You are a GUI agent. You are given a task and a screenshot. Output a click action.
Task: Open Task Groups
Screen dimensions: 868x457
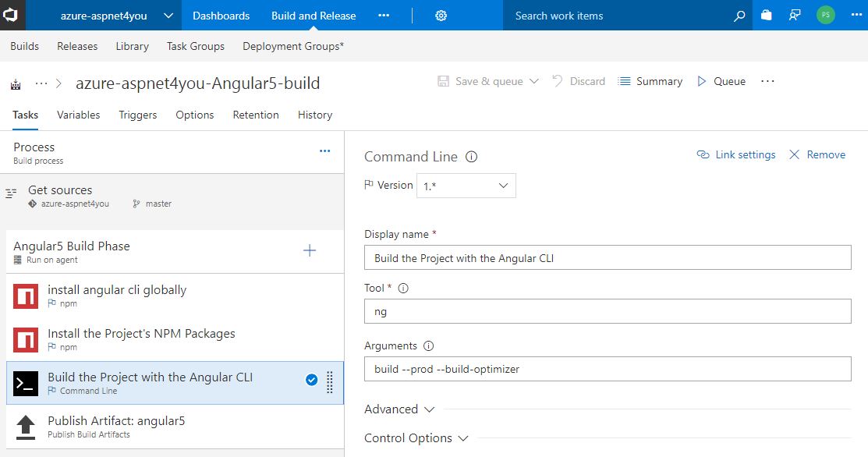196,47
